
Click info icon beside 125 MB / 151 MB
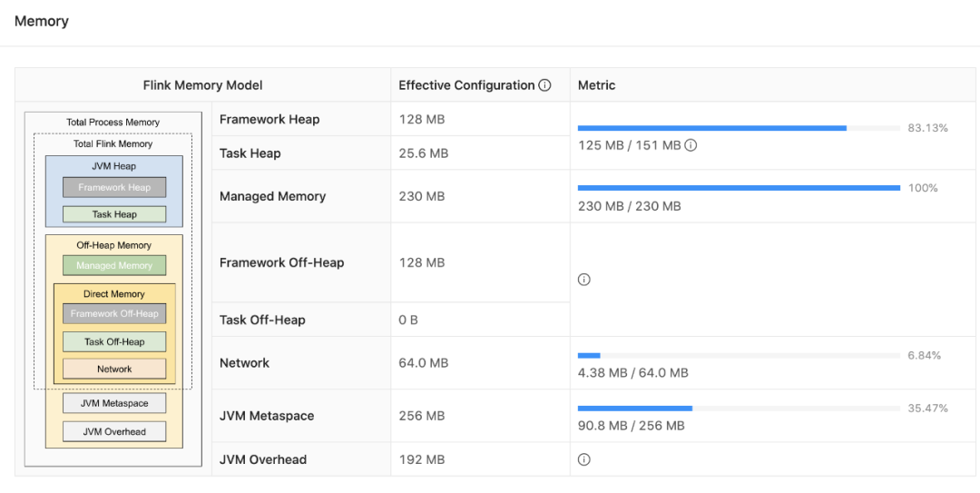coord(691,145)
